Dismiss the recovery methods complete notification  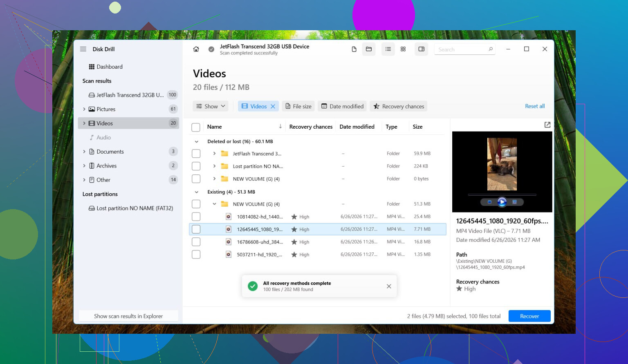point(389,286)
